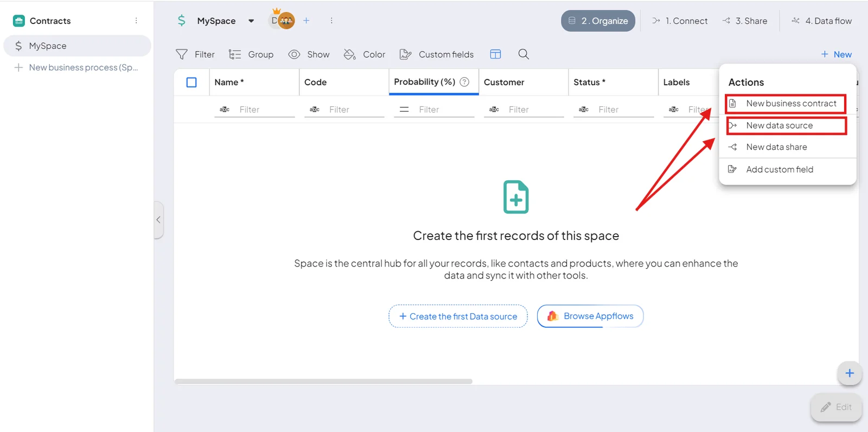Viewport: 868px width, 432px height.
Task: Sort by the Code column header
Action: pyautogui.click(x=344, y=82)
